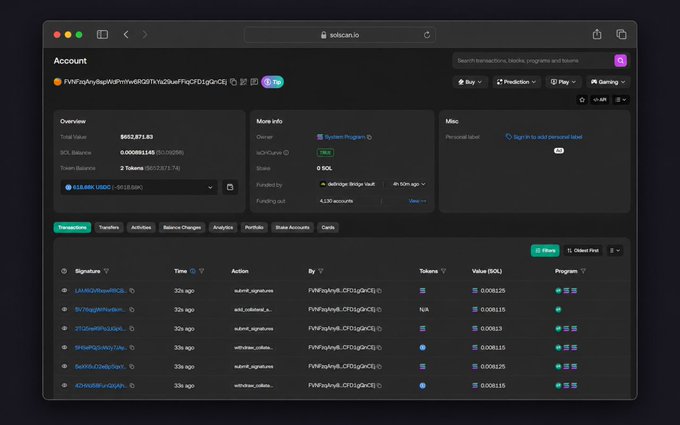Copy the System Program owner address
The height and width of the screenshot is (425, 680).
coord(369,137)
